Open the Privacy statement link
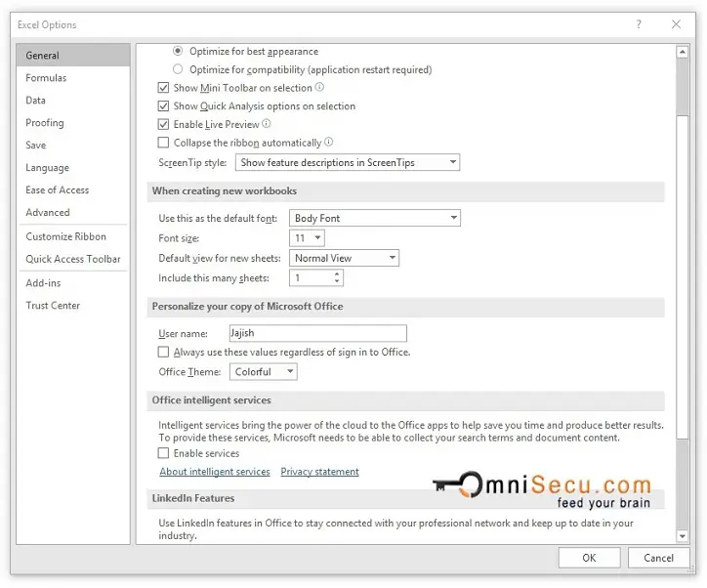This screenshot has width=707, height=588. click(319, 472)
